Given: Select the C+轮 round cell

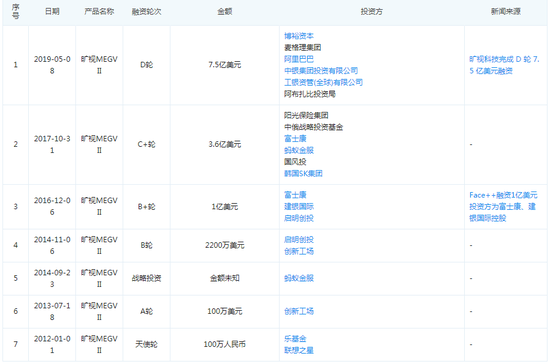Looking at the screenshot, I should point(147,144).
